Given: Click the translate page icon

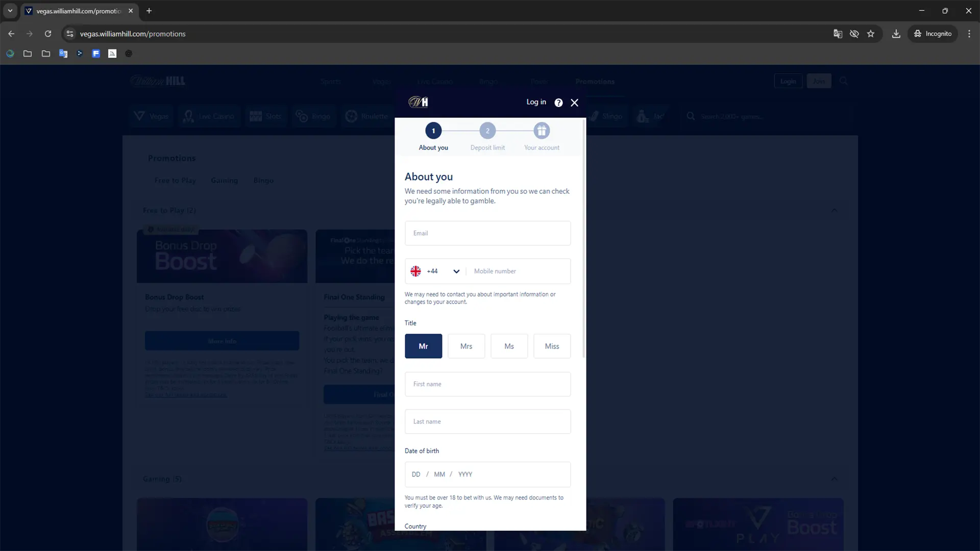Looking at the screenshot, I should pyautogui.click(x=838, y=34).
